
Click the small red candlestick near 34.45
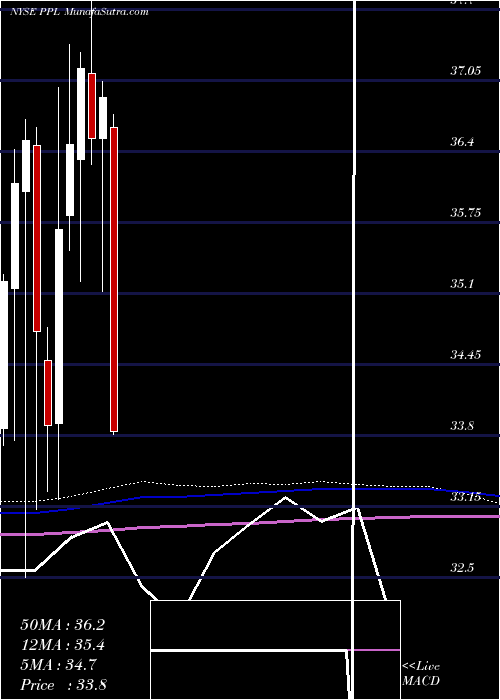click(x=48, y=393)
